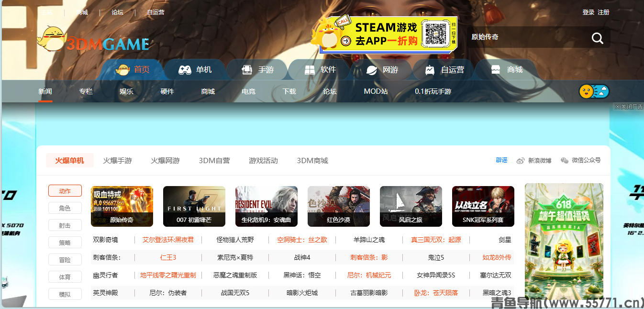Open the top bar 自运营 link

[x=156, y=12]
